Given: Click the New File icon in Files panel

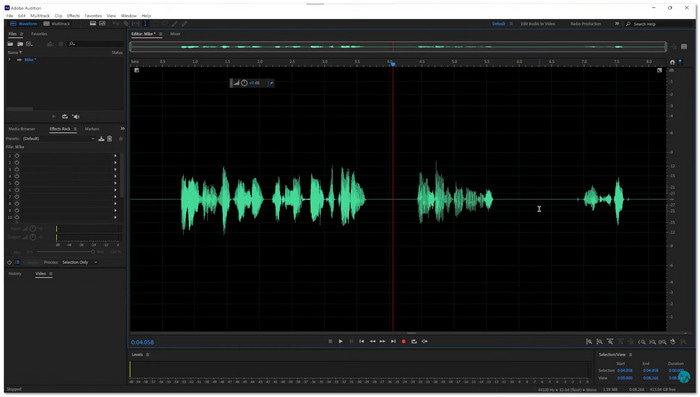Looking at the screenshot, I should coord(29,44).
